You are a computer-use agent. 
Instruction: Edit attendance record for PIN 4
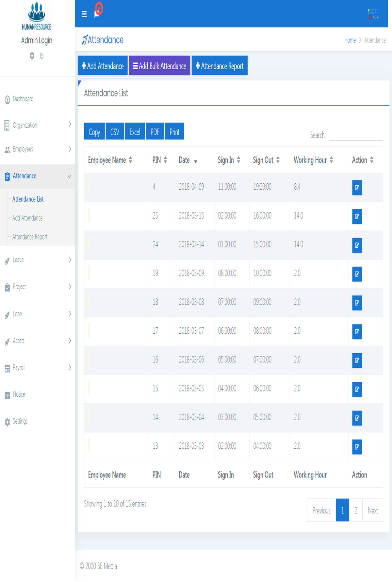pos(357,188)
